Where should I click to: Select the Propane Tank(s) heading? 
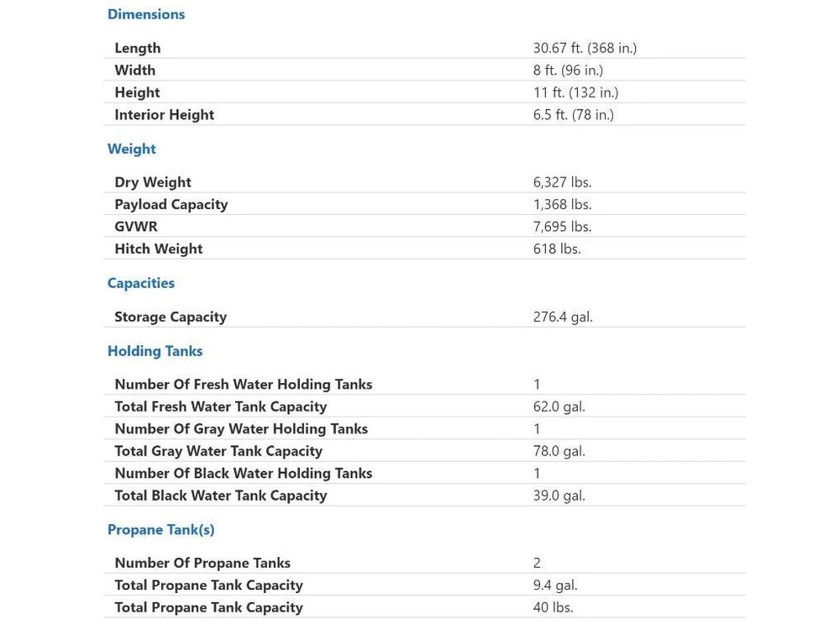161,530
